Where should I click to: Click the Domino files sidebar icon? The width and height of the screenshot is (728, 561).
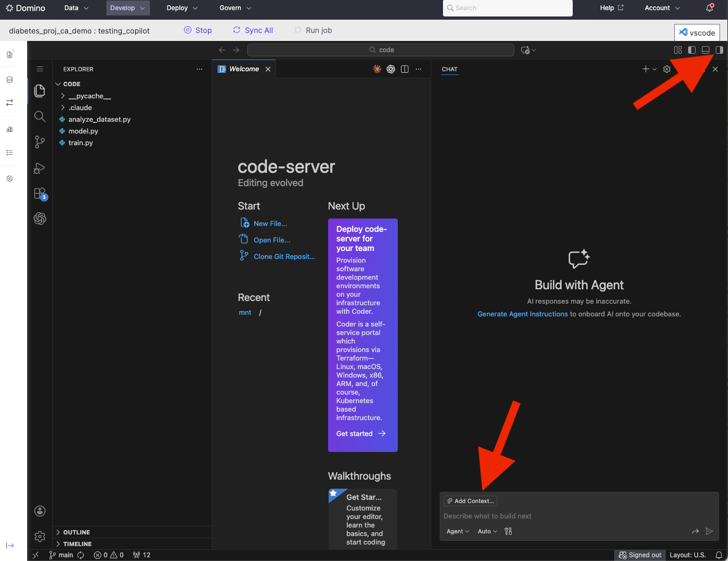[10, 55]
